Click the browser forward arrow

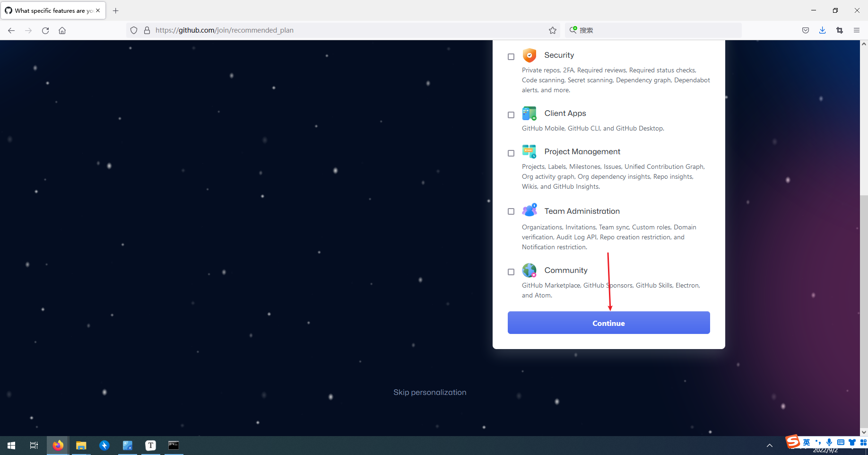(x=28, y=30)
